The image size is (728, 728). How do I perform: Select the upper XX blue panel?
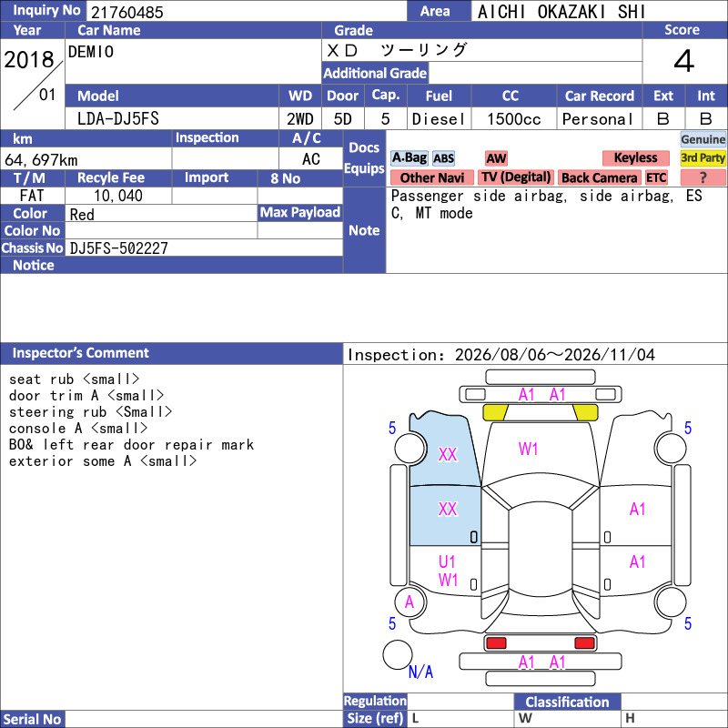tap(445, 449)
